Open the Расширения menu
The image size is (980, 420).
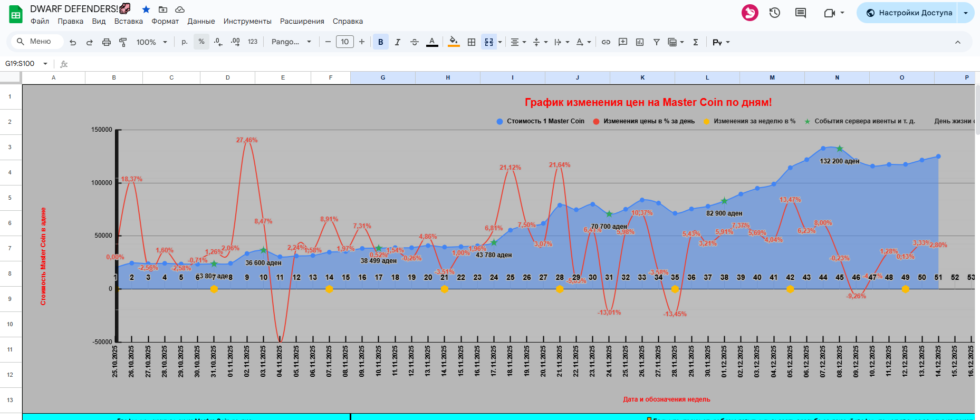click(x=302, y=21)
